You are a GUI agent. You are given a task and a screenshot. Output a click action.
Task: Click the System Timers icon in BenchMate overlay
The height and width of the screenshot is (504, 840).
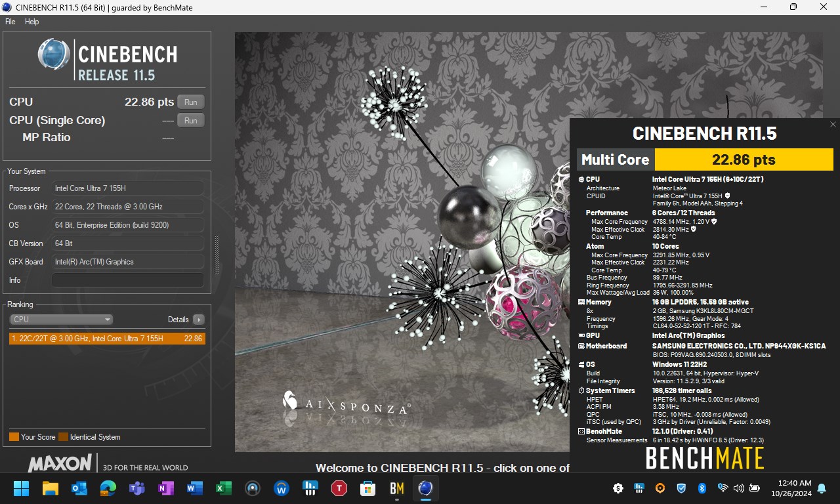tap(581, 391)
